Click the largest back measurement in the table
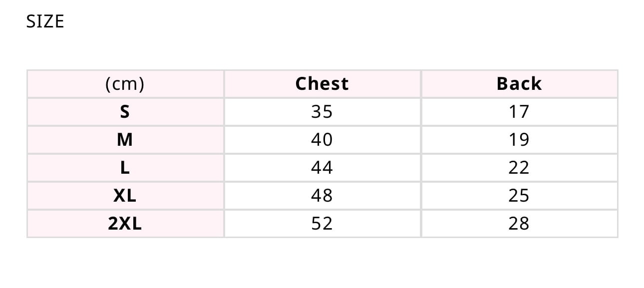The height and width of the screenshot is (288, 644). [519, 224]
